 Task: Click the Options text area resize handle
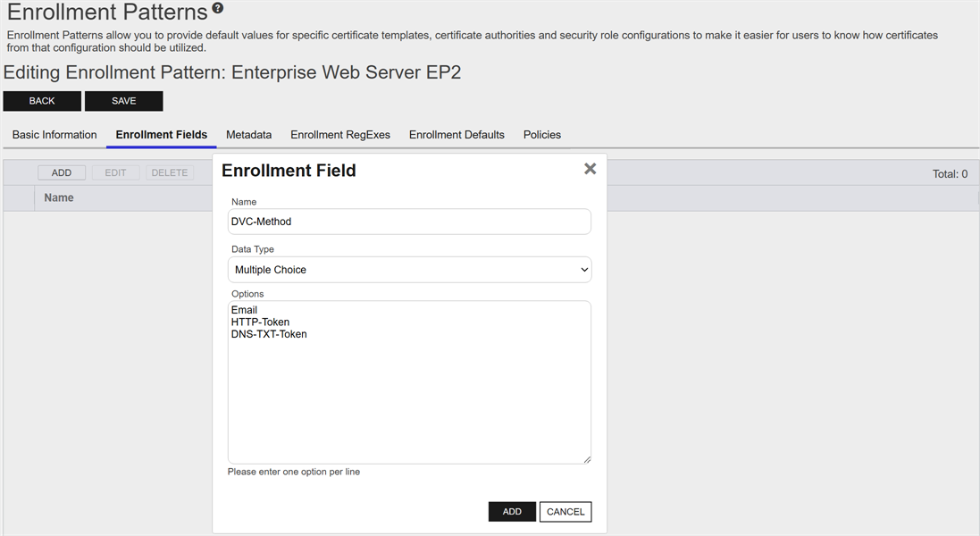coord(587,459)
